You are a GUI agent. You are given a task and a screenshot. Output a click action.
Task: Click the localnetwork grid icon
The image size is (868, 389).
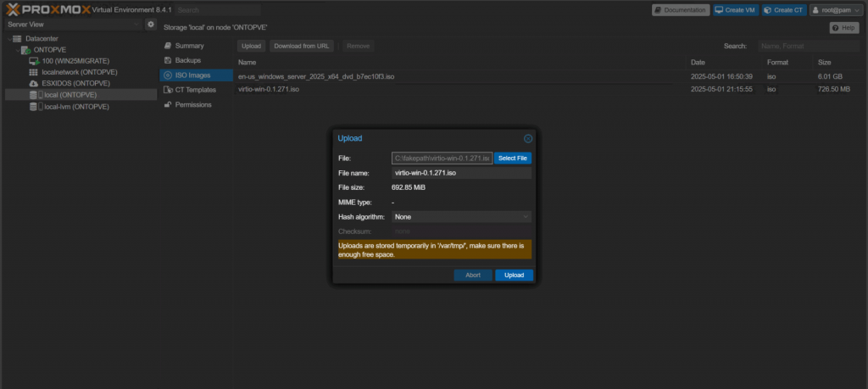33,72
